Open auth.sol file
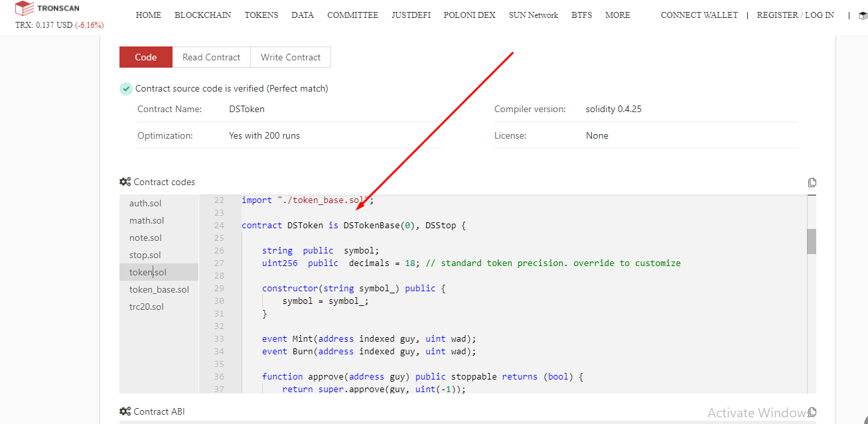868x424 pixels. point(159,203)
